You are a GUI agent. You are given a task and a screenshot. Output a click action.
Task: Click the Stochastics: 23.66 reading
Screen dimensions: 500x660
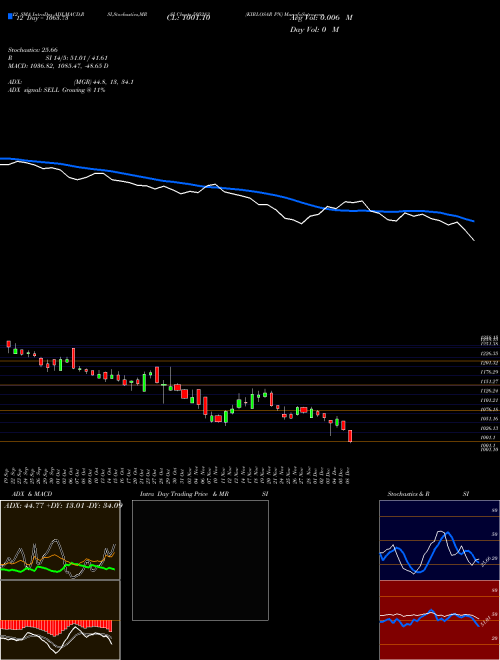coord(33,50)
